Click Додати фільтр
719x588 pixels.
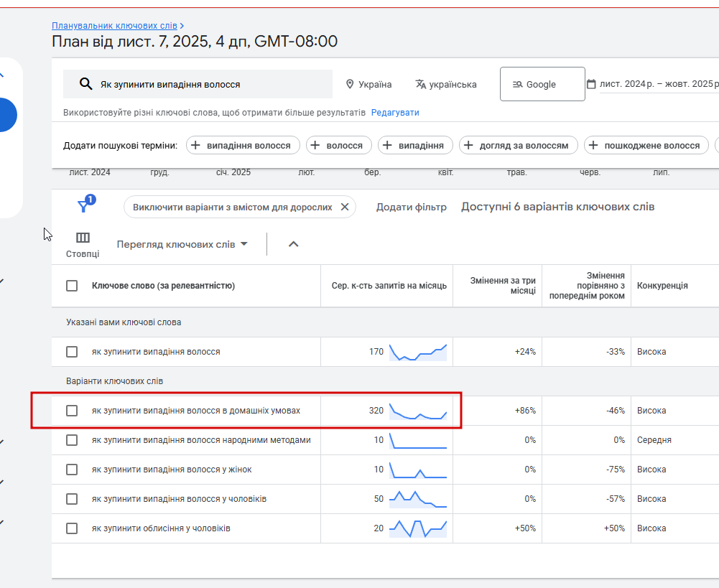click(412, 207)
